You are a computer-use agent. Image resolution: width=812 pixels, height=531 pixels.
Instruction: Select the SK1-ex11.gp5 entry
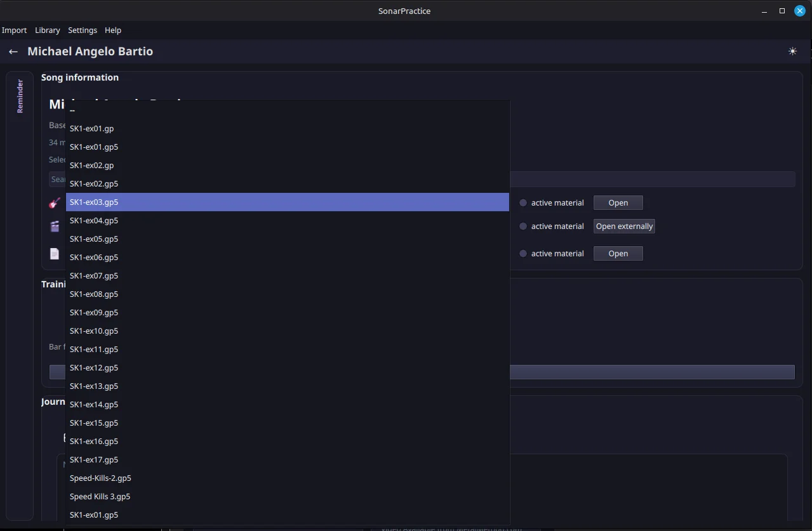288,350
